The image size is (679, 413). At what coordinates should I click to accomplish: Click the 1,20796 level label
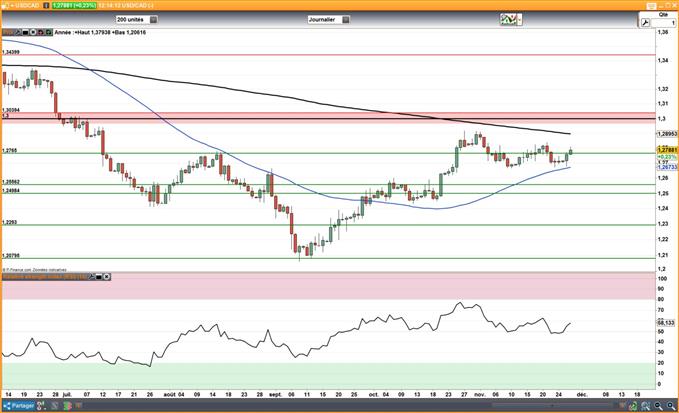click(11, 256)
